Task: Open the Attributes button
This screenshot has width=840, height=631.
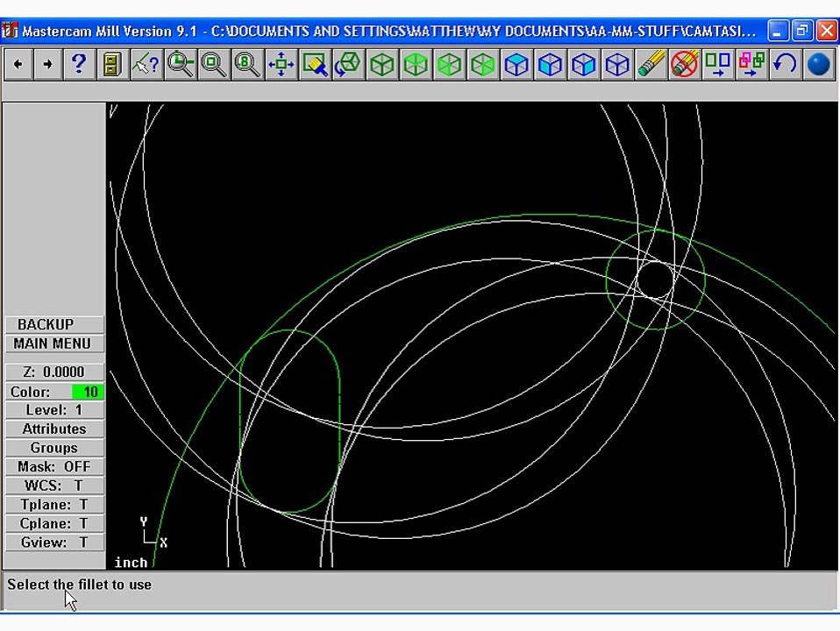Action: click(x=54, y=429)
